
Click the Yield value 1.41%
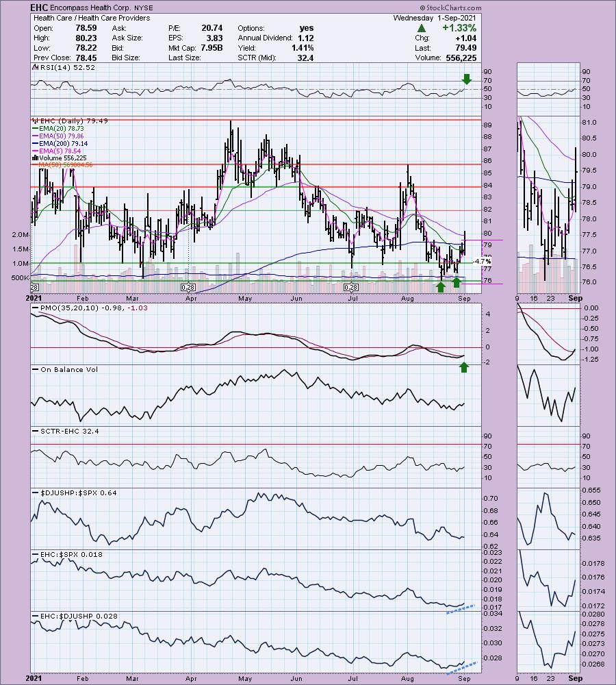coord(303,48)
